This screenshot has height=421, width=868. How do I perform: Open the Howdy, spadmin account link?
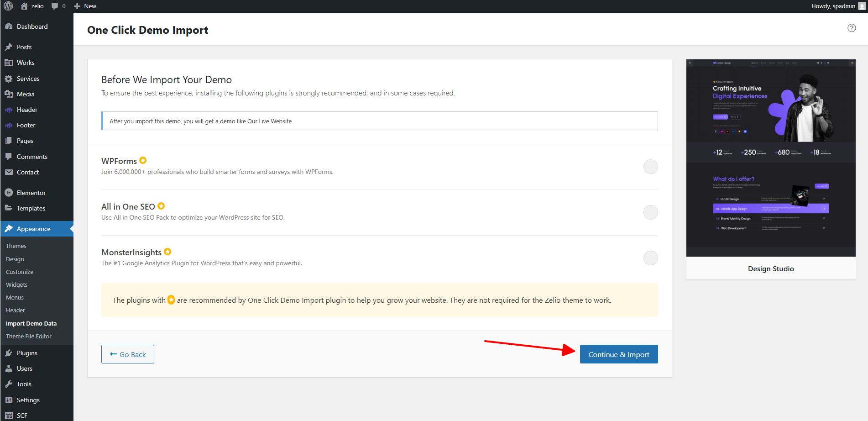pos(833,6)
